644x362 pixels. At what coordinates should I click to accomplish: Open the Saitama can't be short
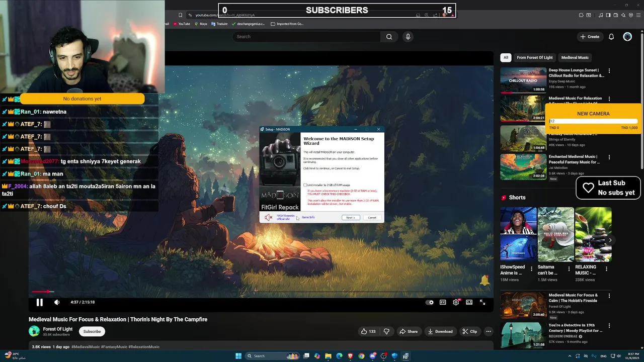(555, 235)
